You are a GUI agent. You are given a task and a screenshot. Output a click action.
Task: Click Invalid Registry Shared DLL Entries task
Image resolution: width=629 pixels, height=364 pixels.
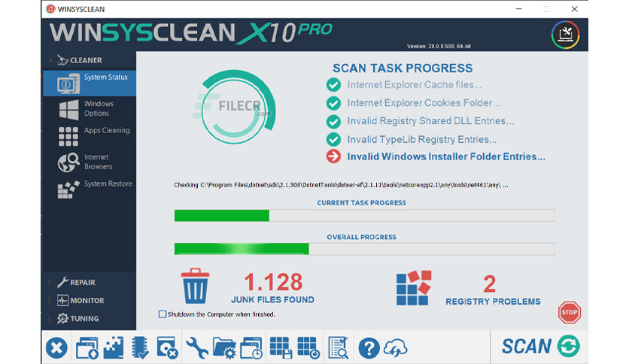(x=430, y=121)
